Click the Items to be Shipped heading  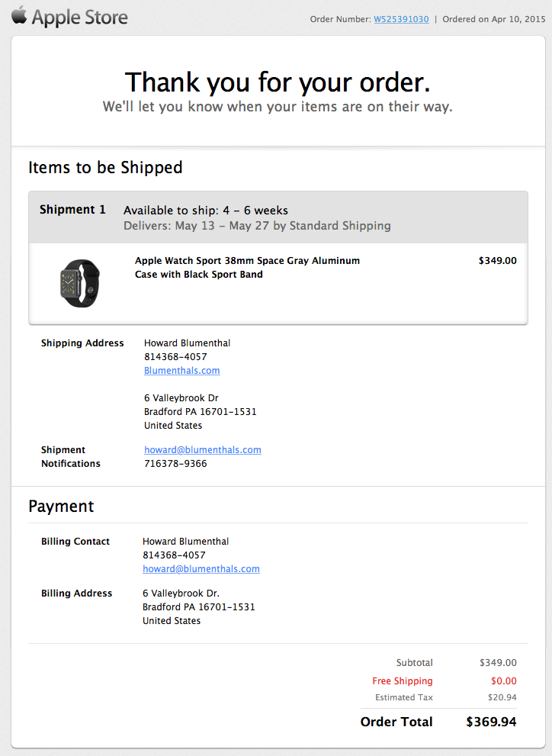point(105,168)
